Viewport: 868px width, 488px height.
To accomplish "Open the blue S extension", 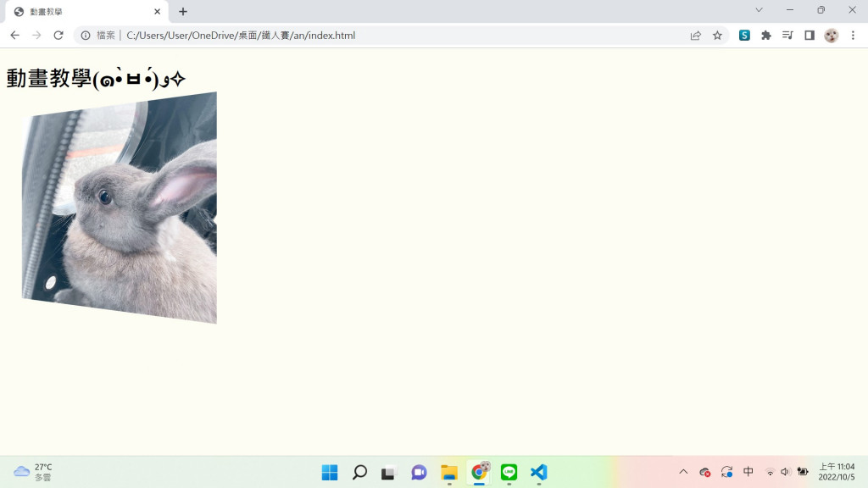I will coord(744,36).
